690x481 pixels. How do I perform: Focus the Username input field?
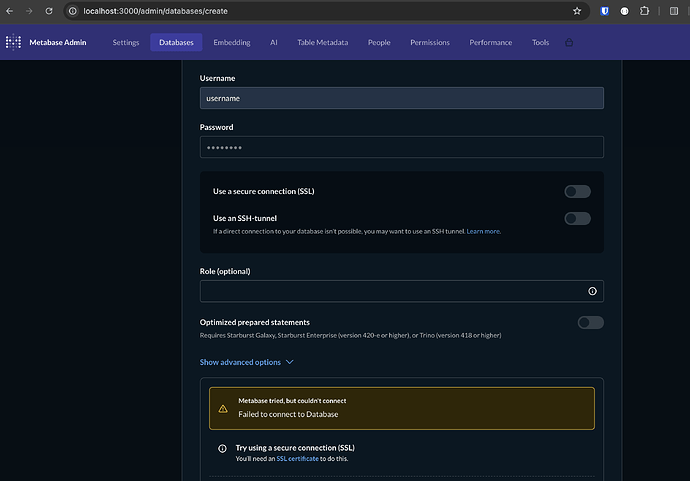tap(402, 98)
